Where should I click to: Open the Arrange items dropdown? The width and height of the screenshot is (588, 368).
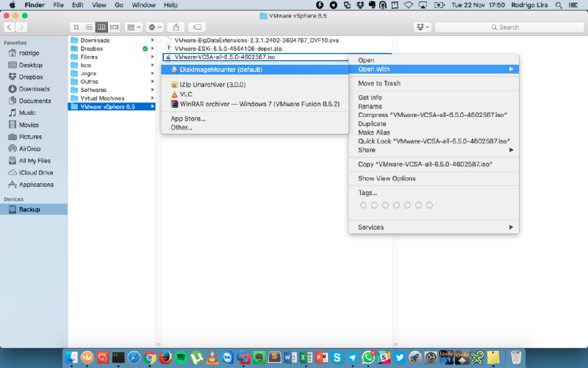coord(135,27)
